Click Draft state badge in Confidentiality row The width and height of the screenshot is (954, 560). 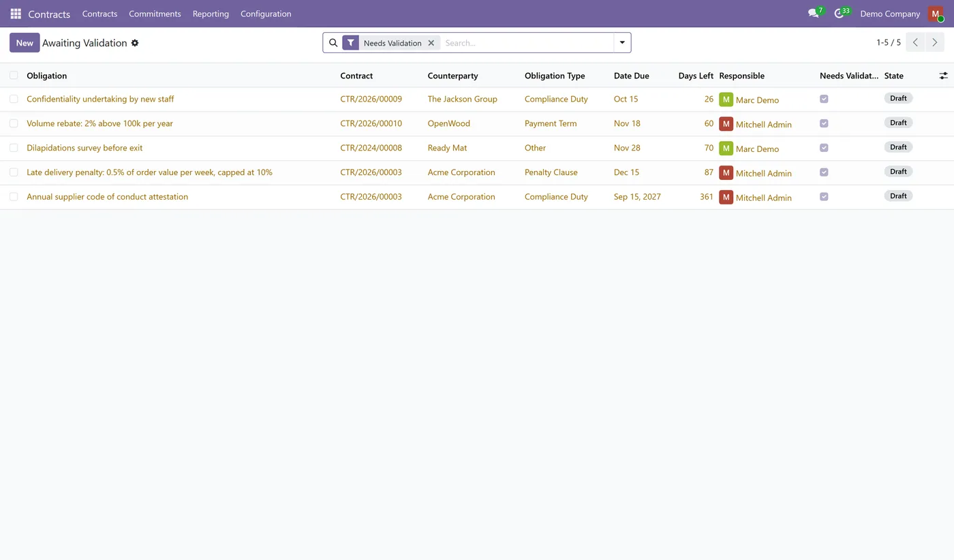pyautogui.click(x=898, y=98)
